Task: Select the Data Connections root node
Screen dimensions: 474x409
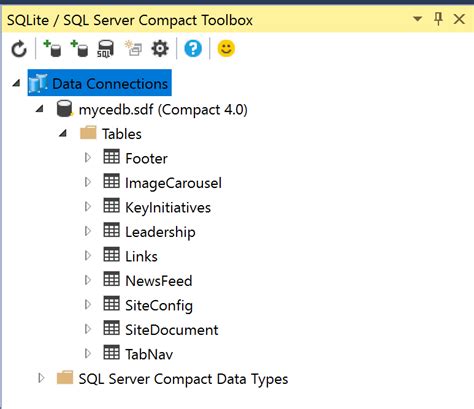Action: click(99, 83)
